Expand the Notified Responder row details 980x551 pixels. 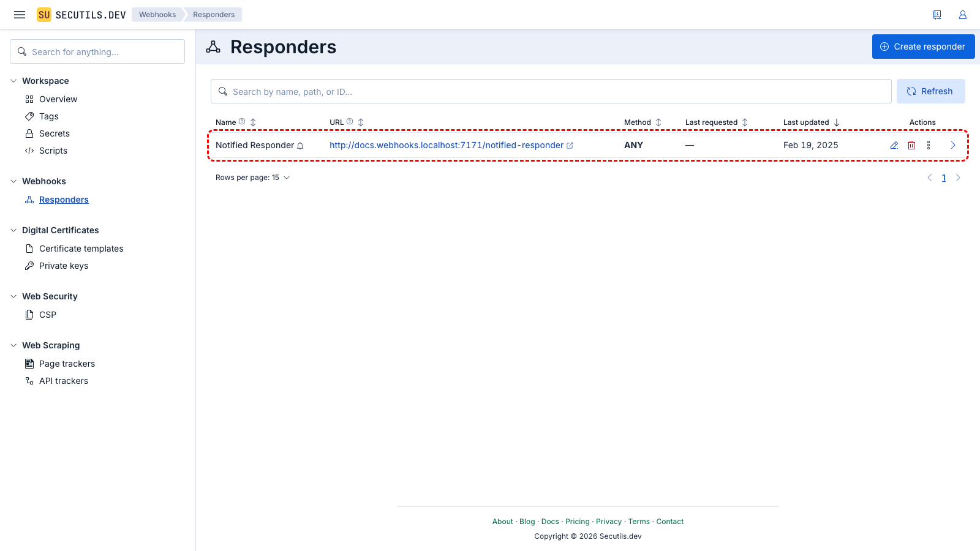tap(953, 145)
